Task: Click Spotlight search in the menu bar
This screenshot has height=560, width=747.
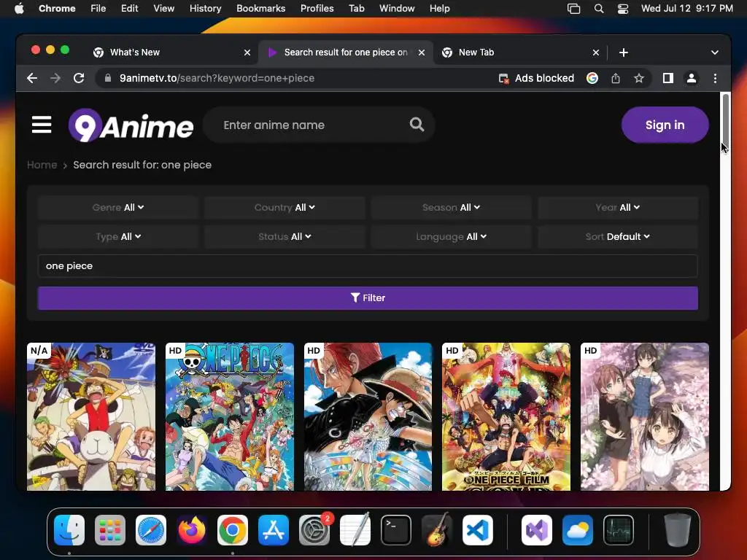Action: point(599,9)
